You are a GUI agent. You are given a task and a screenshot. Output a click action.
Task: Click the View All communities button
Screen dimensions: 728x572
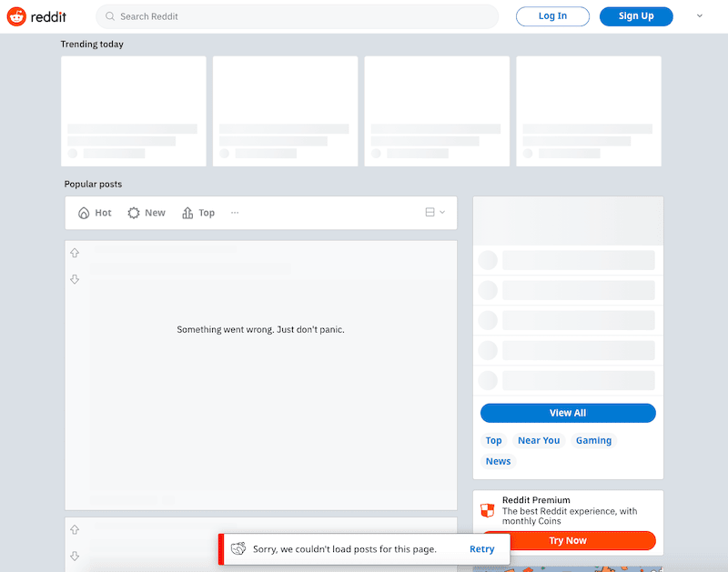coord(568,413)
